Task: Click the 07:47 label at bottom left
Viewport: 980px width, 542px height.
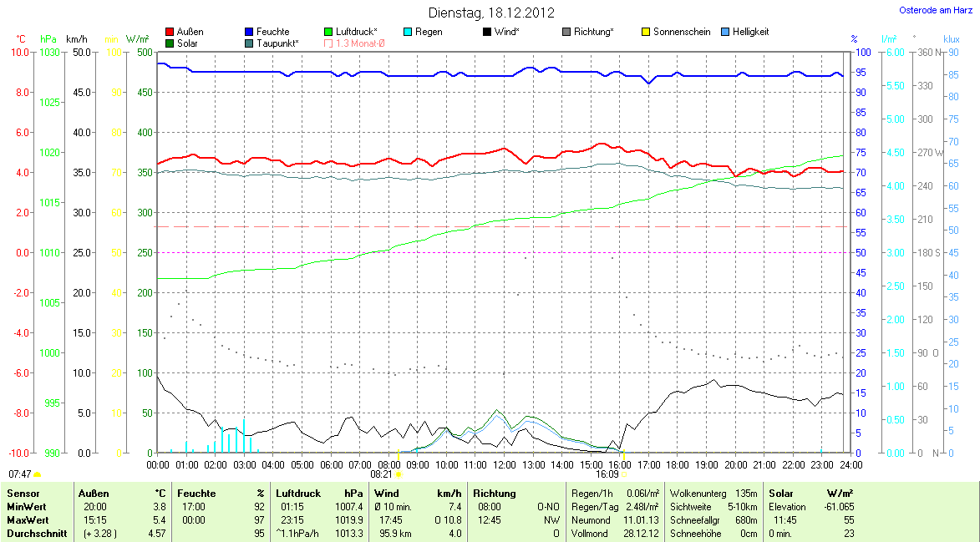Action: point(18,474)
